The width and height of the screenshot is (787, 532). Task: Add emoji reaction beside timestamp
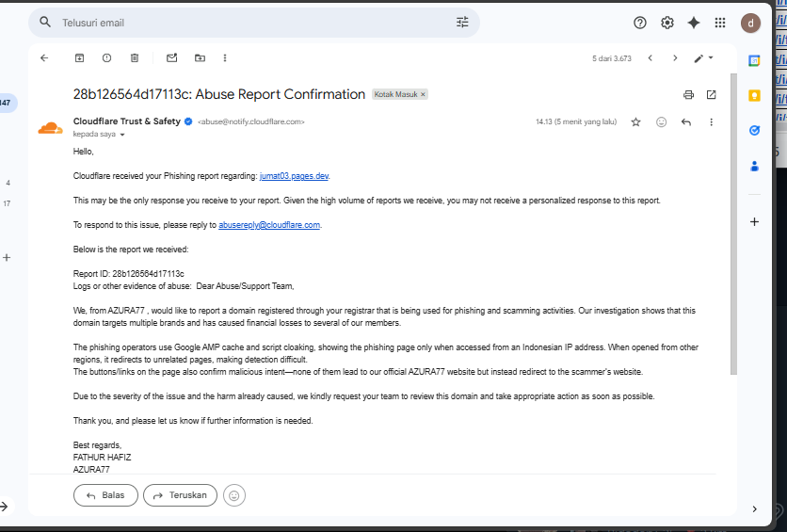662,122
